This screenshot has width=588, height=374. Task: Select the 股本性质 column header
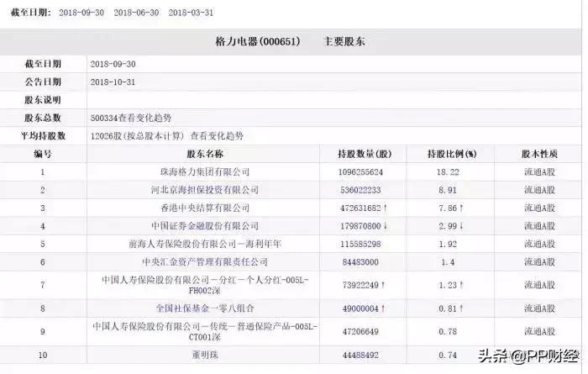click(539, 154)
